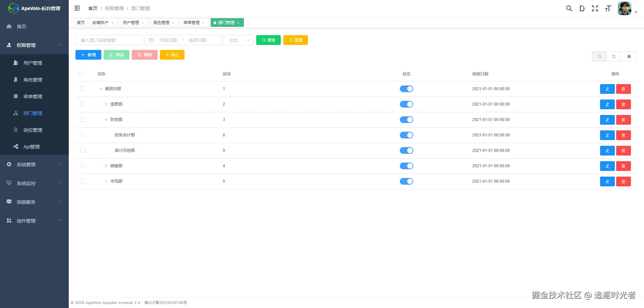Image resolution: width=644 pixels, height=308 pixels.
Task: Collapse the 集团总部 tree node
Action: click(x=101, y=89)
